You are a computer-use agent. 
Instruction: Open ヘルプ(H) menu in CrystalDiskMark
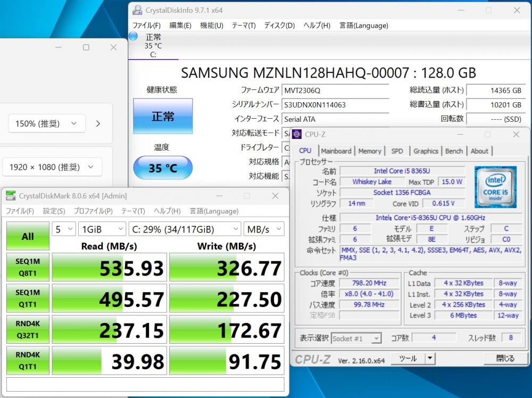[x=167, y=211]
